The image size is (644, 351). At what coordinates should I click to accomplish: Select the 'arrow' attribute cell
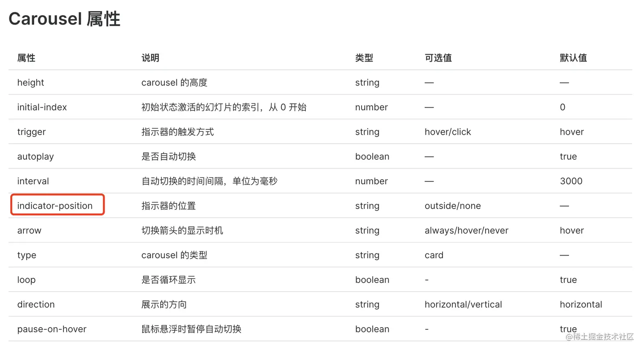[29, 231]
